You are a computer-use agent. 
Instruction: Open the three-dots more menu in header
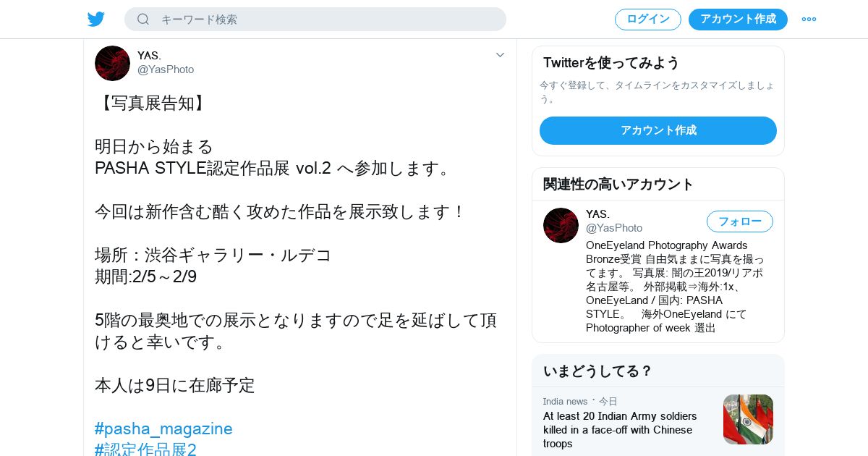click(809, 19)
